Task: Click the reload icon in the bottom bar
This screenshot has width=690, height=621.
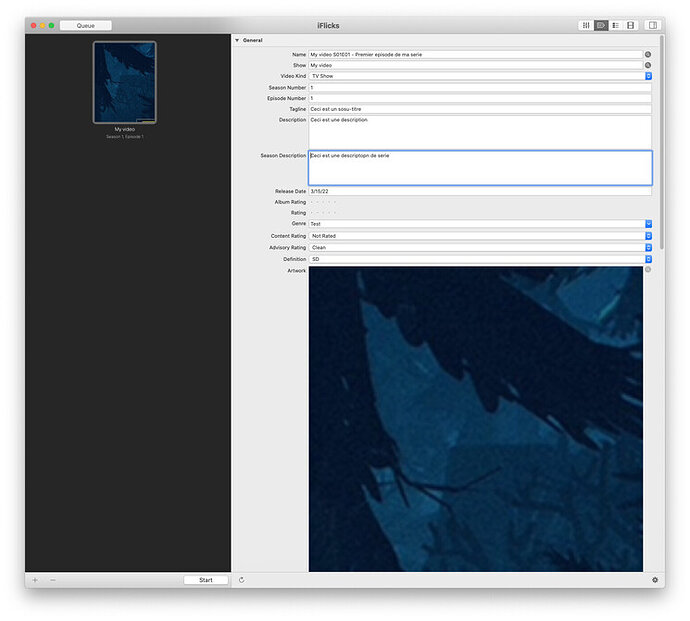Action: pos(242,580)
